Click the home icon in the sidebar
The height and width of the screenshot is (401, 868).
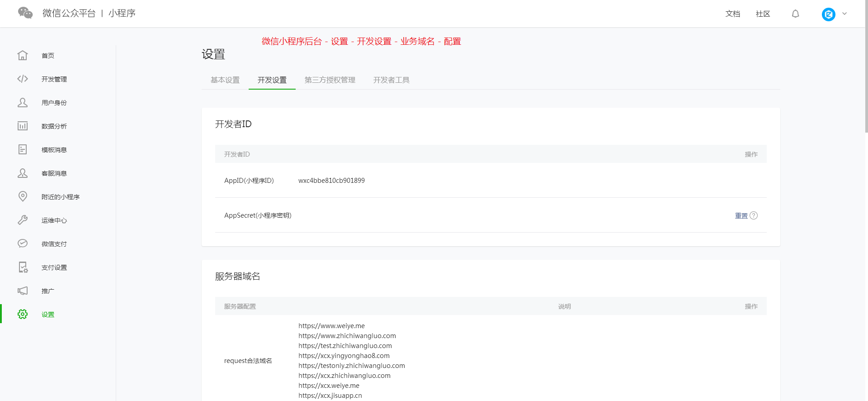click(23, 55)
